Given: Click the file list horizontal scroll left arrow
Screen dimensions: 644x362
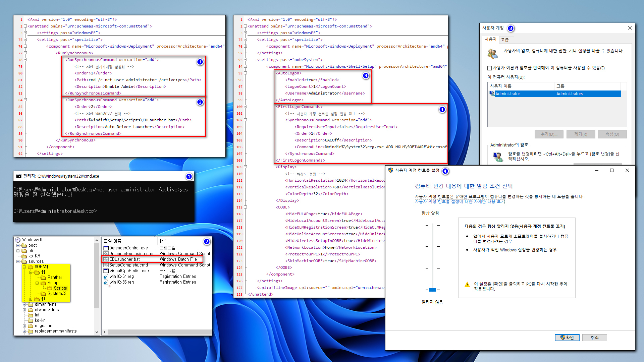Looking at the screenshot, I should pos(105,332).
